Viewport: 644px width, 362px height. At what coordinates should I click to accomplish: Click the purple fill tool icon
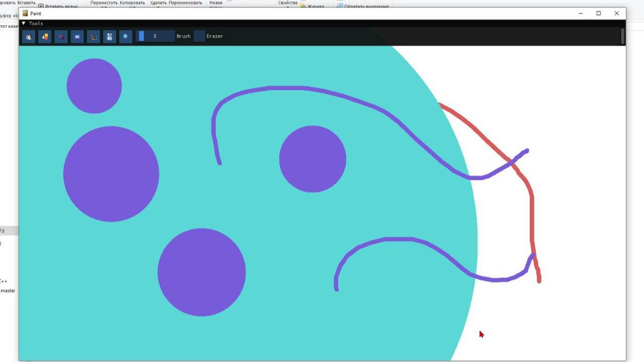click(x=61, y=36)
